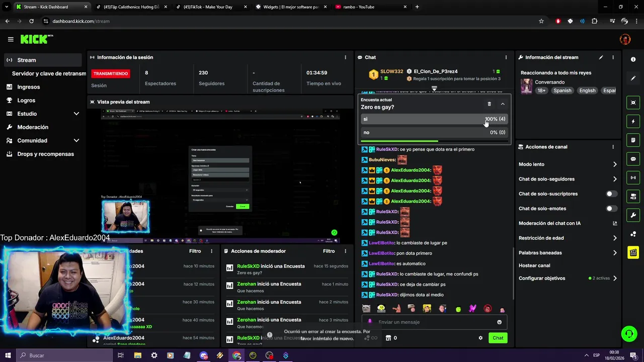The width and height of the screenshot is (644, 362).
Task: Toggle the stream preview panel icon in right sidebar
Action: pos(633,103)
